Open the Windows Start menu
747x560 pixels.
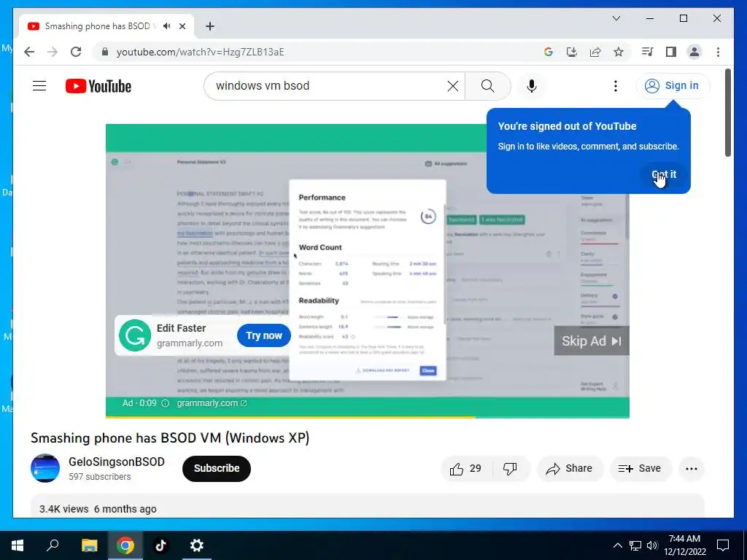coord(18,545)
